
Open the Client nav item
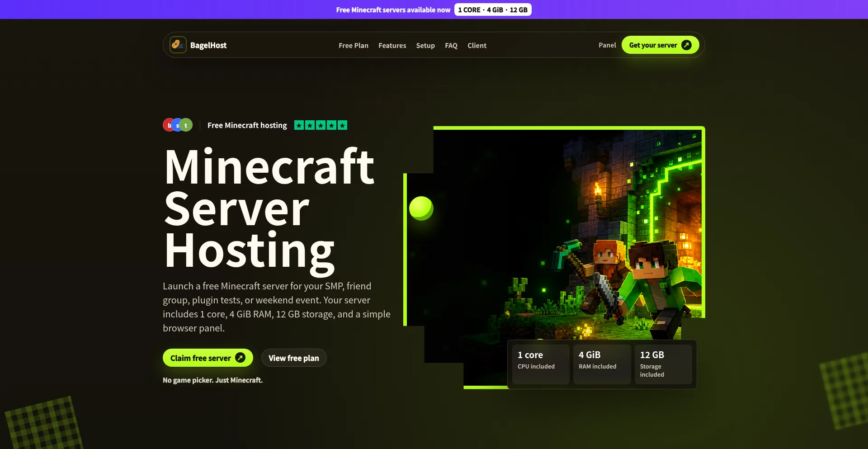click(x=477, y=45)
